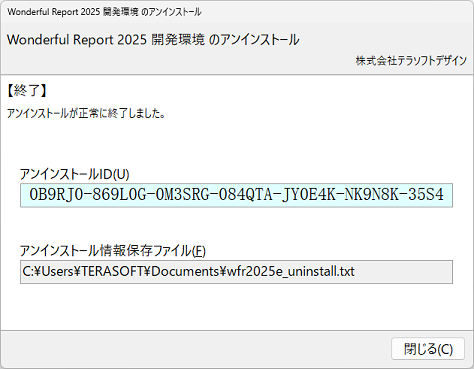Click the アンインストール情報保存ファイル path field
The width and height of the screenshot is (474, 369).
point(236,272)
